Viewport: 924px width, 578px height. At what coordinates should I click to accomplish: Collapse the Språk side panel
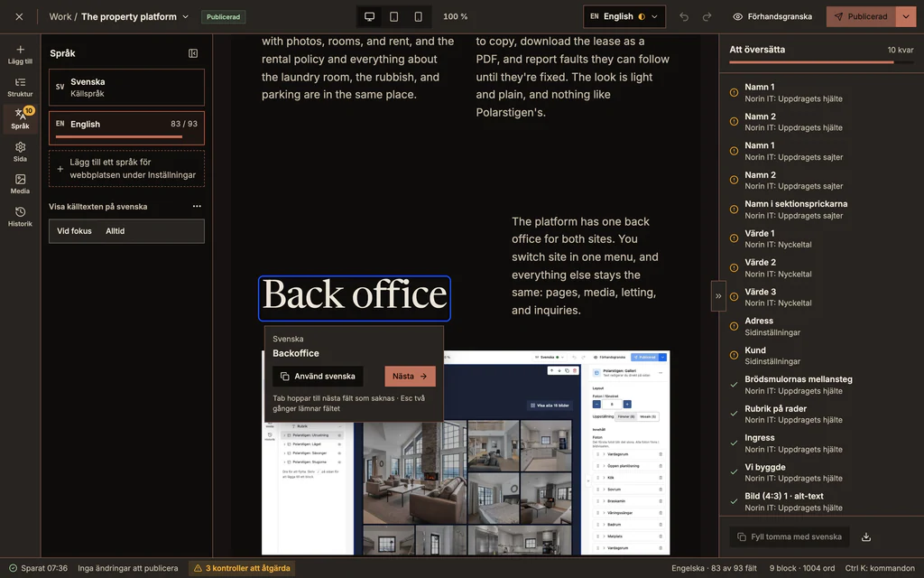[193, 53]
